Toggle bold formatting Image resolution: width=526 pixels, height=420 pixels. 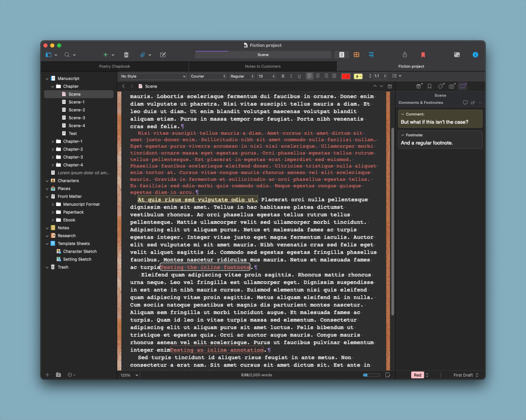[x=283, y=76]
